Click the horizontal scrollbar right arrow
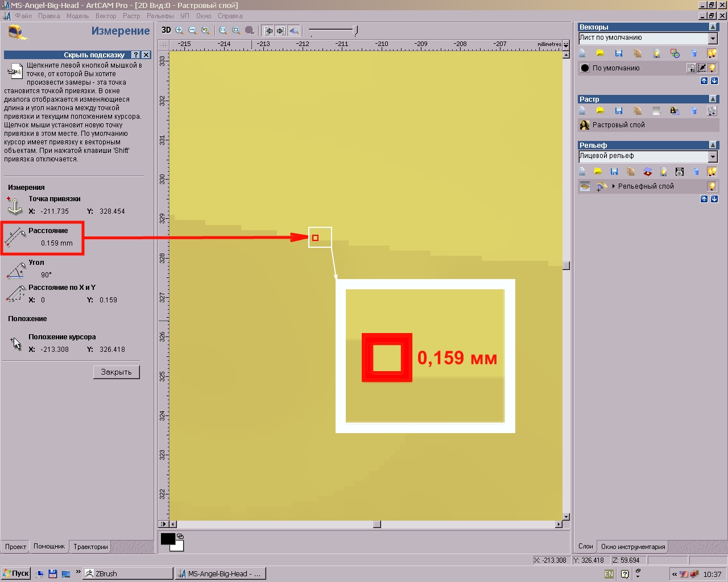Screen dimensions: 728x582 click(559, 524)
